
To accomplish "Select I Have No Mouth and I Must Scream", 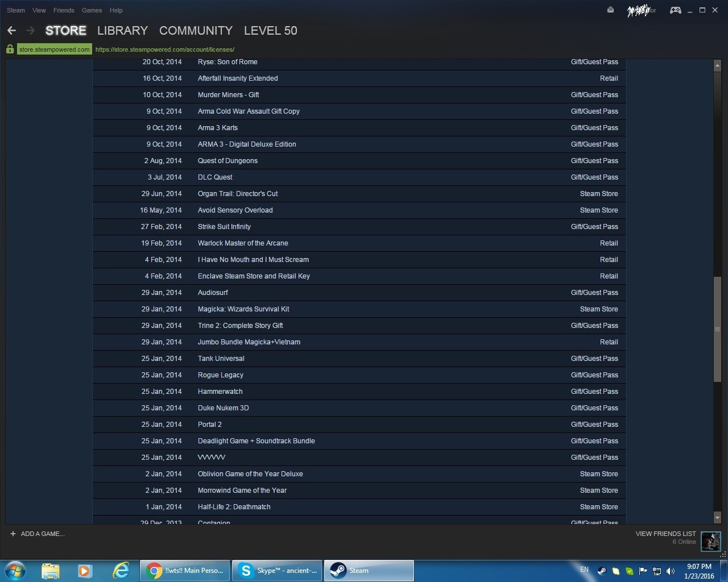I will coord(359,260).
